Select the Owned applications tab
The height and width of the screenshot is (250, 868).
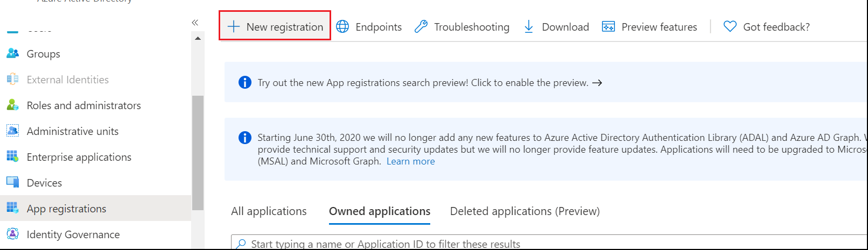(x=380, y=211)
